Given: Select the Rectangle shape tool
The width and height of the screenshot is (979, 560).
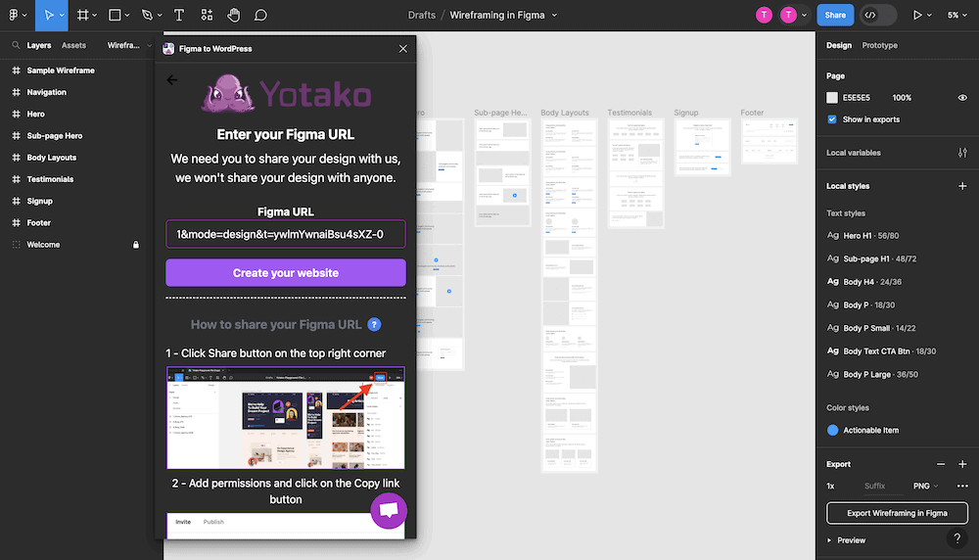Looking at the screenshot, I should pyautogui.click(x=115, y=15).
